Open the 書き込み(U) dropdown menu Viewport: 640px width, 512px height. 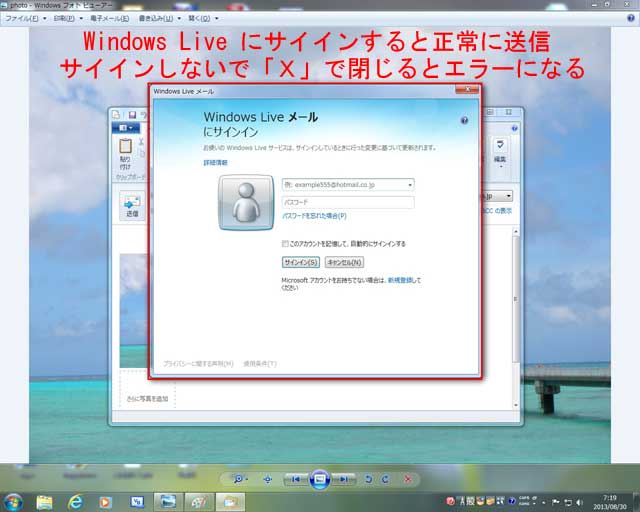158,18
